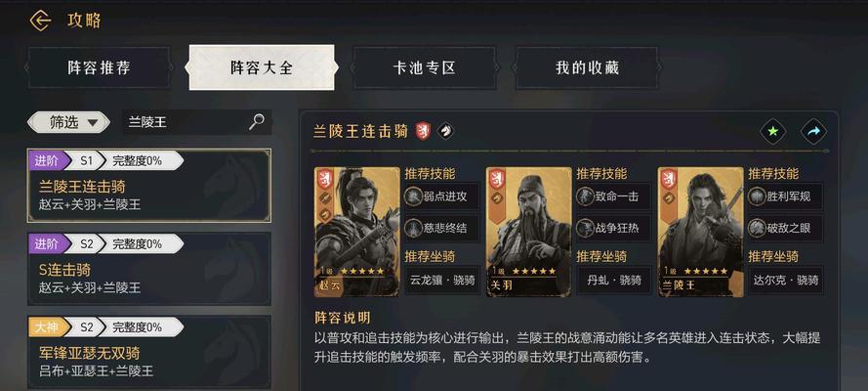Screen dimensions: 868x391
Task: Go to the 我的收藏 tab
Action: coord(587,67)
